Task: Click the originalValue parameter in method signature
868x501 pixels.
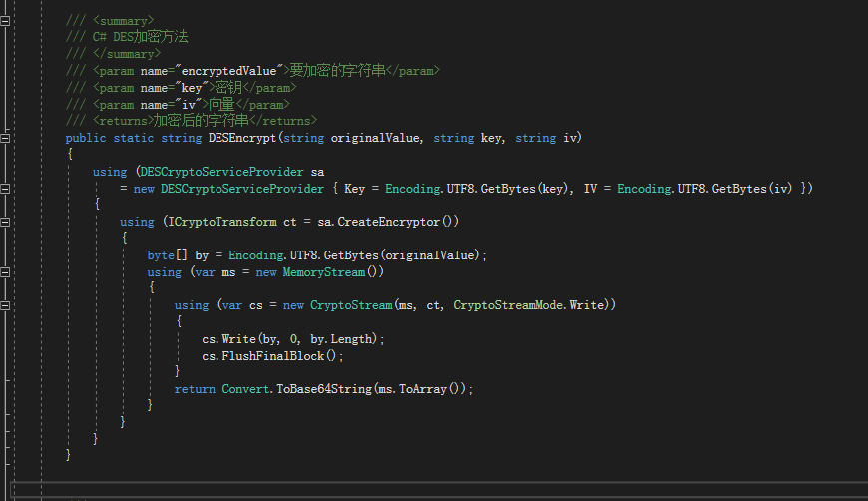Action: click(x=371, y=138)
